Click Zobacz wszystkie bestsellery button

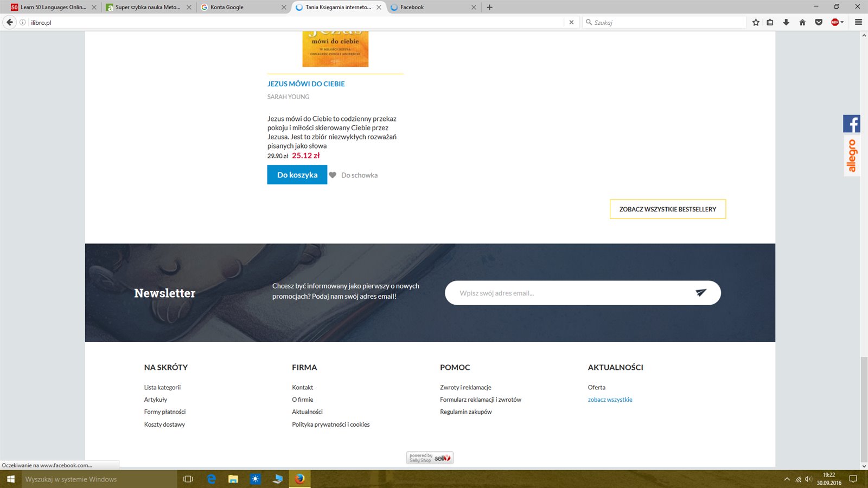click(x=667, y=209)
